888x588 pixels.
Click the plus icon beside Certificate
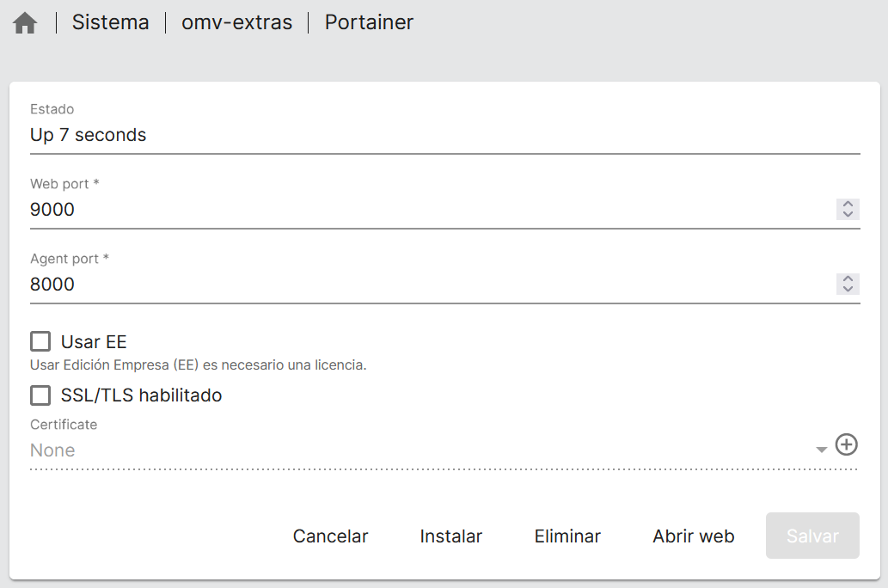tap(847, 444)
